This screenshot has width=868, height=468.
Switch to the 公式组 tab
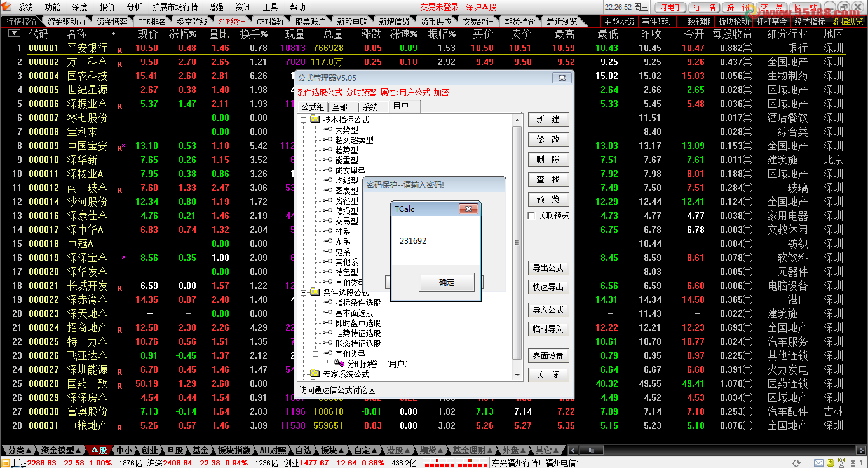(313, 107)
